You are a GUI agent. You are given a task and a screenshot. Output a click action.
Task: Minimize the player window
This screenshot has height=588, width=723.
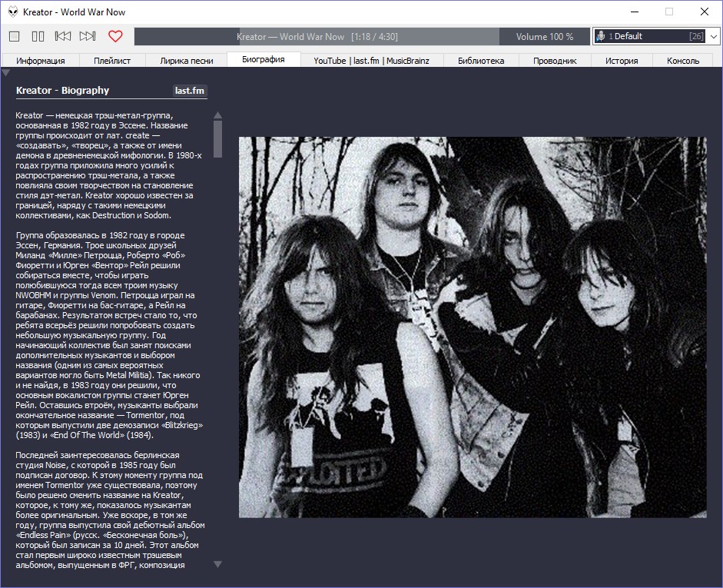click(x=635, y=12)
